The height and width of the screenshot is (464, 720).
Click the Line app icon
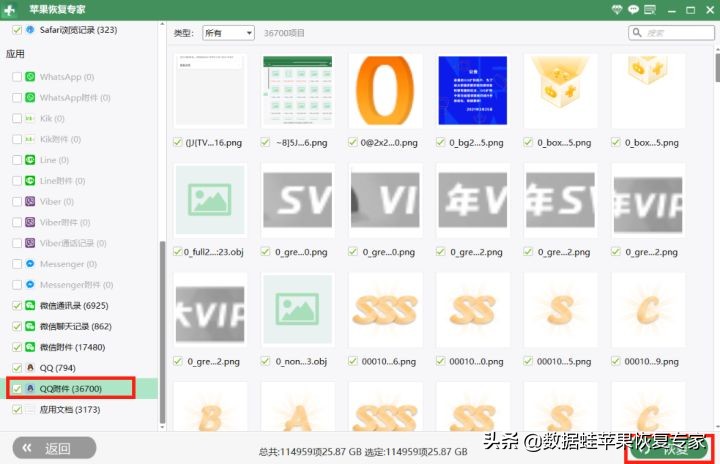(x=30, y=160)
